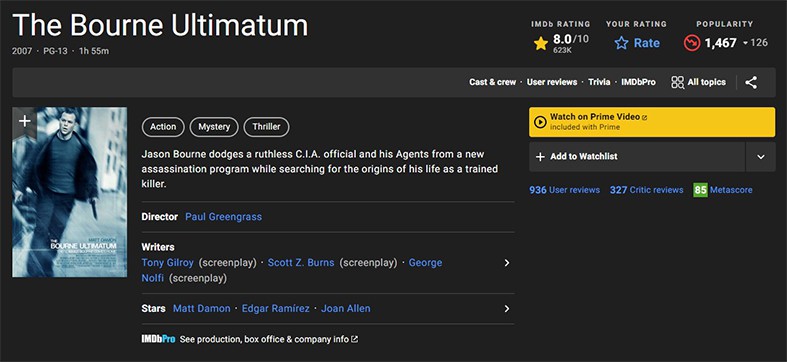Image resolution: width=787 pixels, height=362 pixels.
Task: Click the plus icon in Add to Watchlist
Action: click(540, 157)
